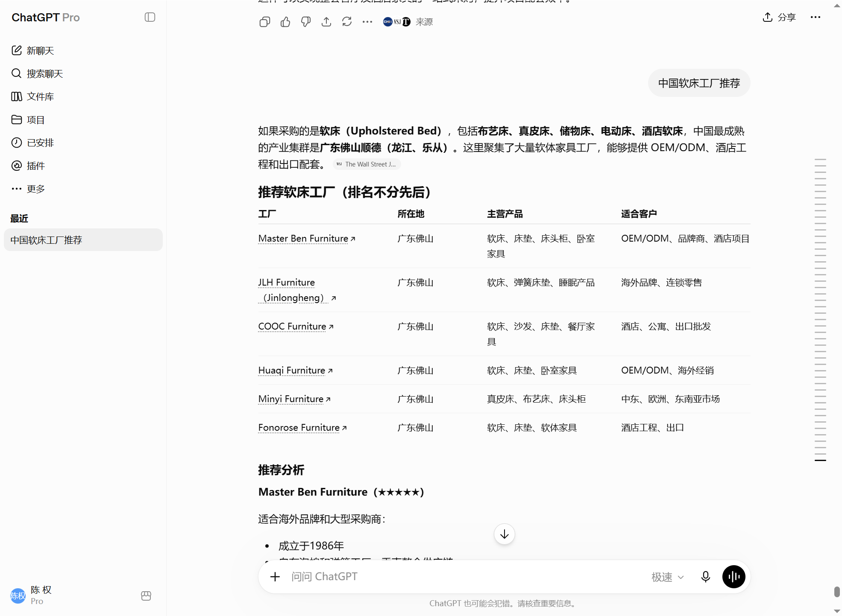Toggle the sidebar collapse icon
The width and height of the screenshot is (842, 616).
[x=150, y=17]
